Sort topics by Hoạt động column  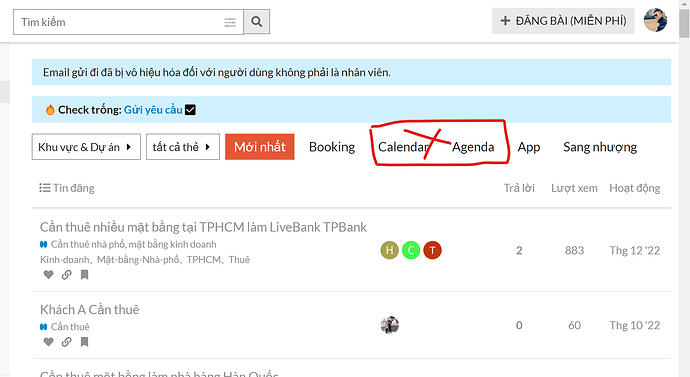click(635, 188)
